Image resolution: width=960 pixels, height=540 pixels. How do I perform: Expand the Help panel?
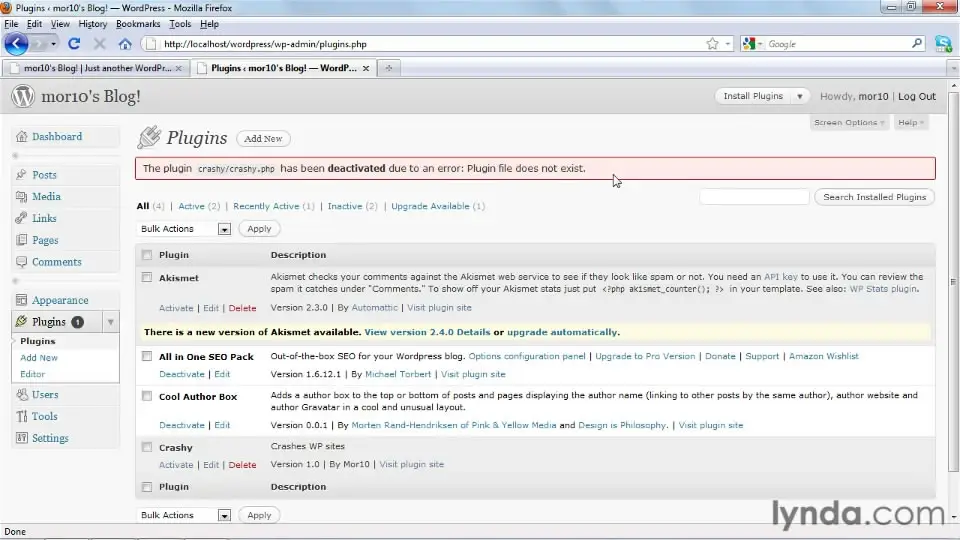pos(910,122)
